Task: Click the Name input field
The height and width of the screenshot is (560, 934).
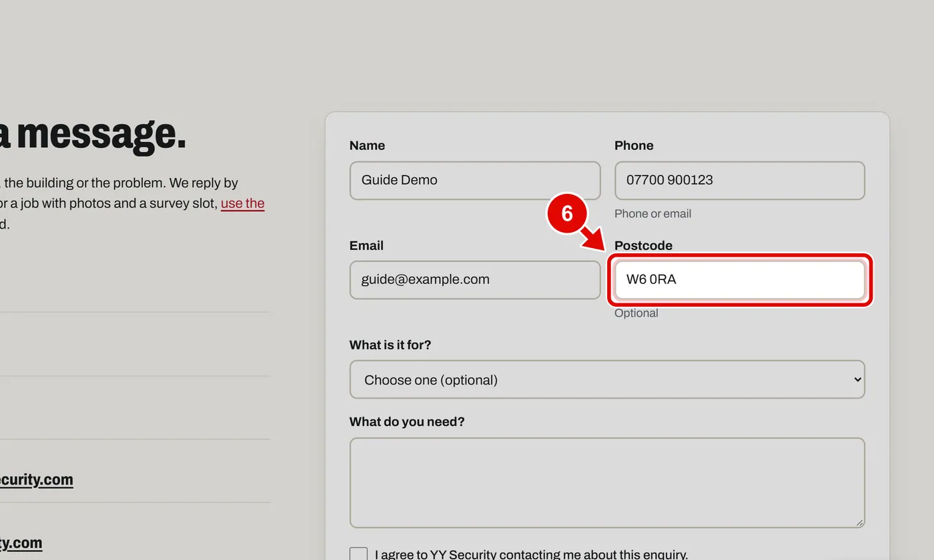Action: tap(475, 180)
